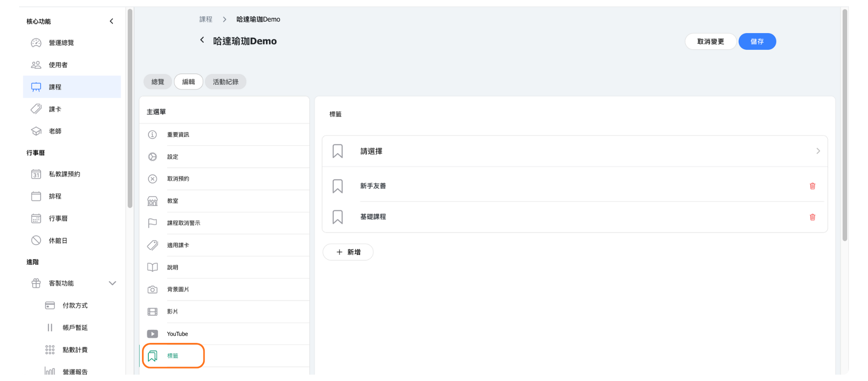Click the 新增 add tag button
Viewport: 868px width, 381px height.
[x=348, y=252]
